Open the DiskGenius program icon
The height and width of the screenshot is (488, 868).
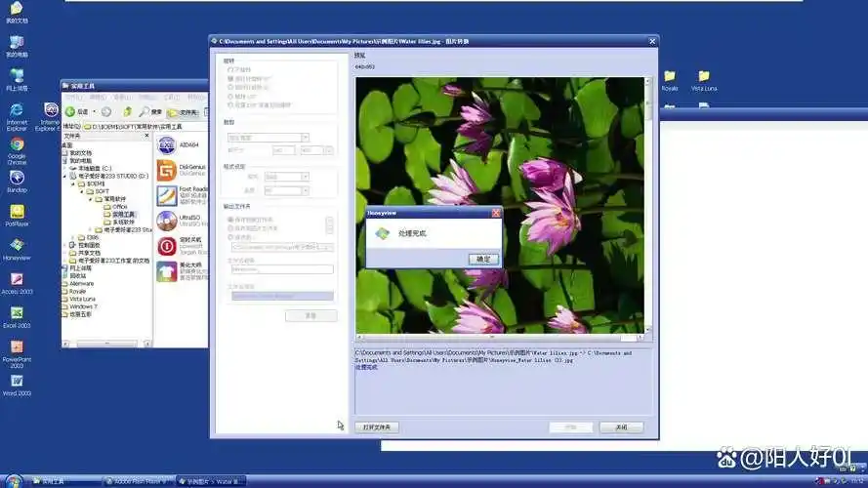pyautogui.click(x=166, y=170)
